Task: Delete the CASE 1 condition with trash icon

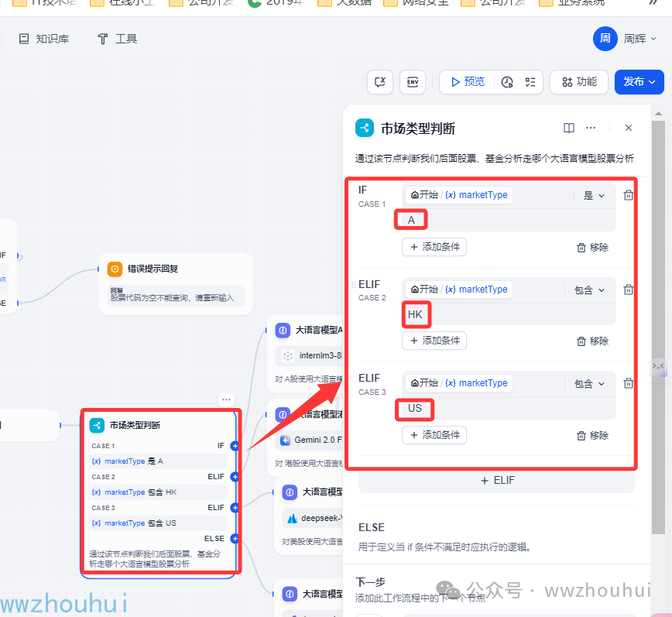Action: (629, 196)
